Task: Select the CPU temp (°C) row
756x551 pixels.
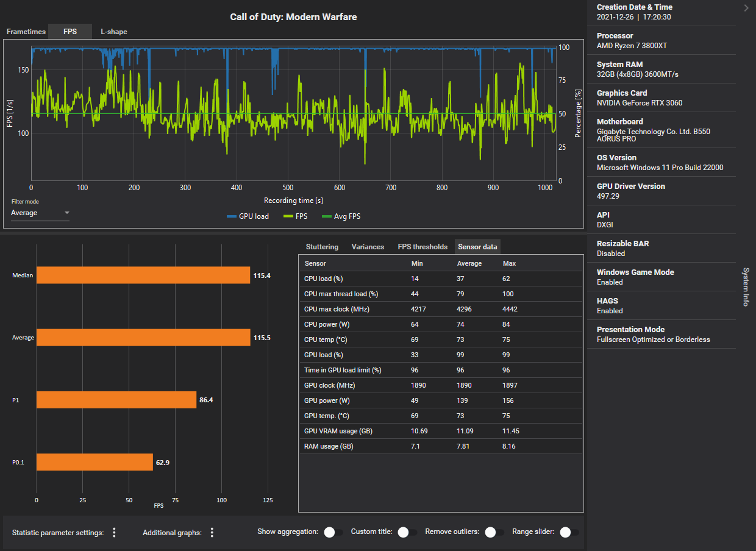Action: click(x=441, y=339)
